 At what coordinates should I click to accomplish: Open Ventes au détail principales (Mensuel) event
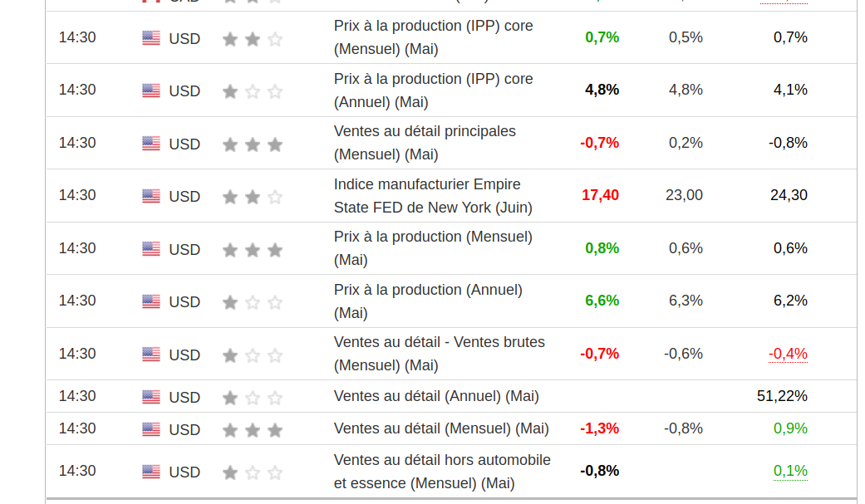425,143
